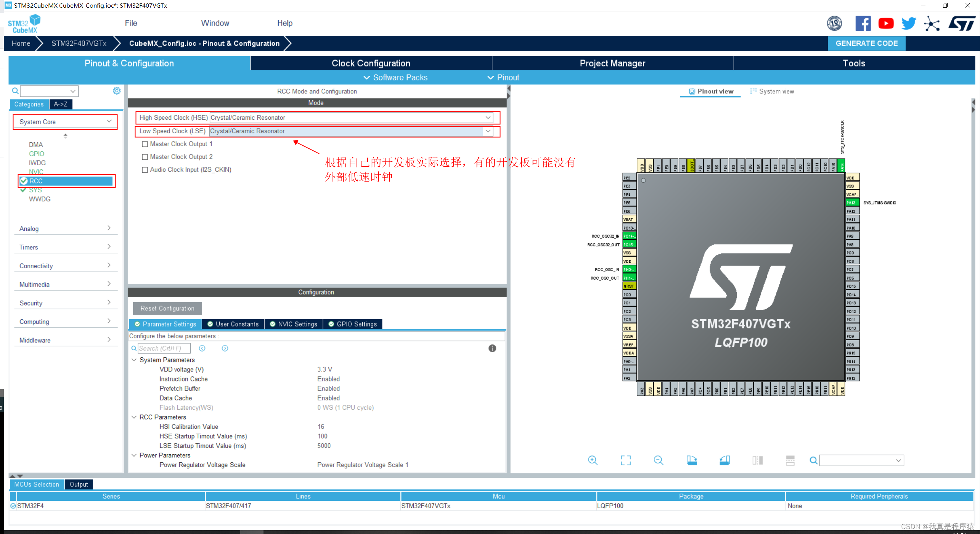This screenshot has width=980, height=534.
Task: Click the NRST pin on the chip
Action: click(630, 286)
